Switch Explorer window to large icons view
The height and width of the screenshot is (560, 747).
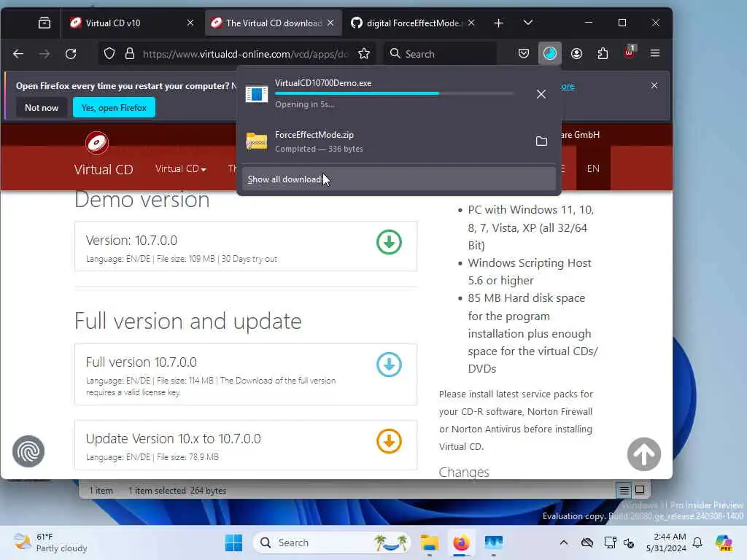tap(640, 490)
